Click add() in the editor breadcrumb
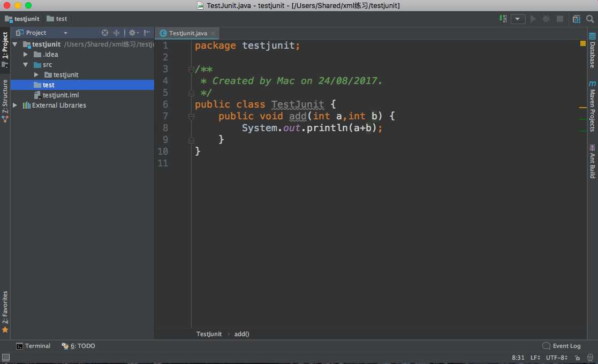This screenshot has height=364, width=598. pyautogui.click(x=241, y=334)
